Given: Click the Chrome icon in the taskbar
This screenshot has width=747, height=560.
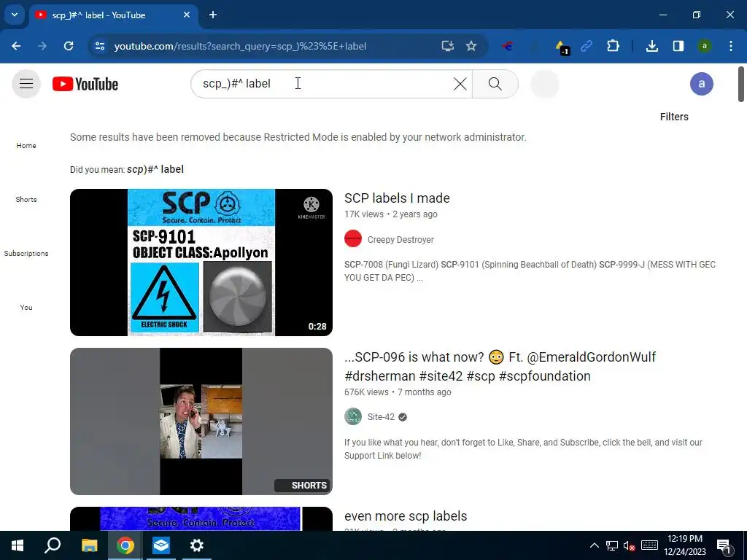Looking at the screenshot, I should (x=125, y=545).
